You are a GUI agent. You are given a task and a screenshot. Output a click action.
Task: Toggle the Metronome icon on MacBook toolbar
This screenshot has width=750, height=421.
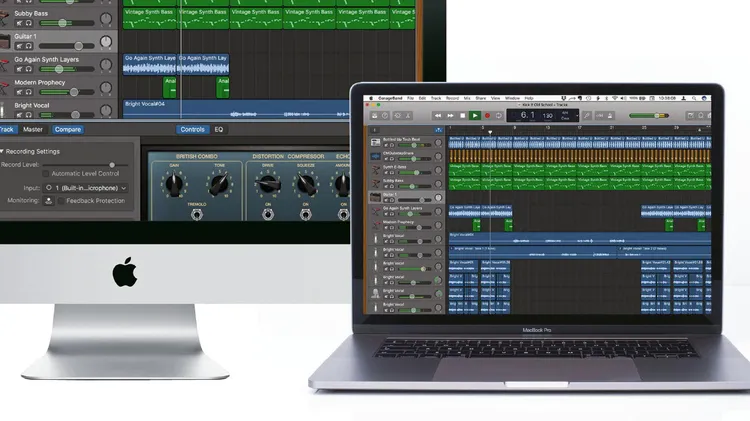click(610, 115)
